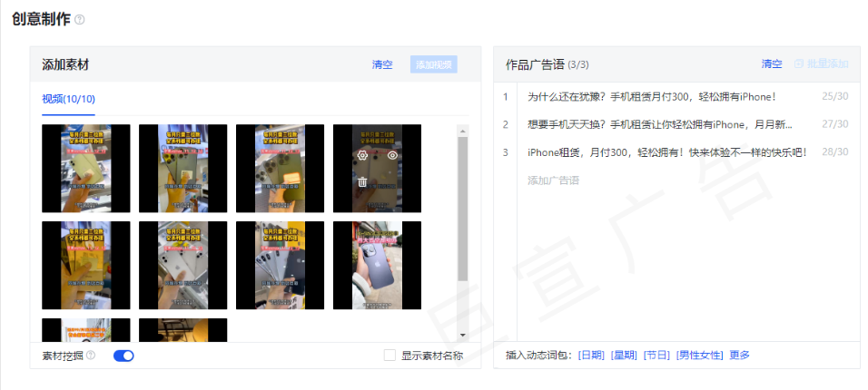Select the 视频(10/10) tab
Screen dimensions: 868x390
pos(69,99)
